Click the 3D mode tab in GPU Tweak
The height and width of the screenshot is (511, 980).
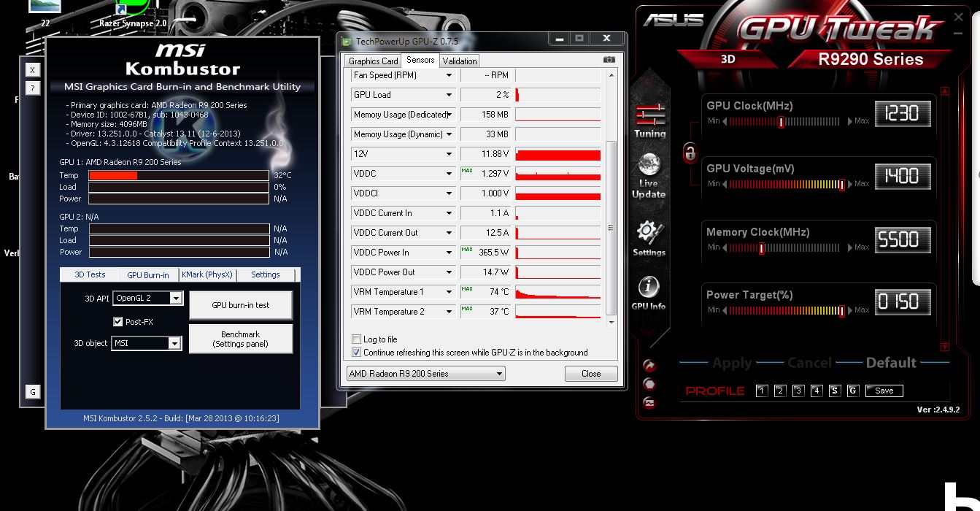728,59
